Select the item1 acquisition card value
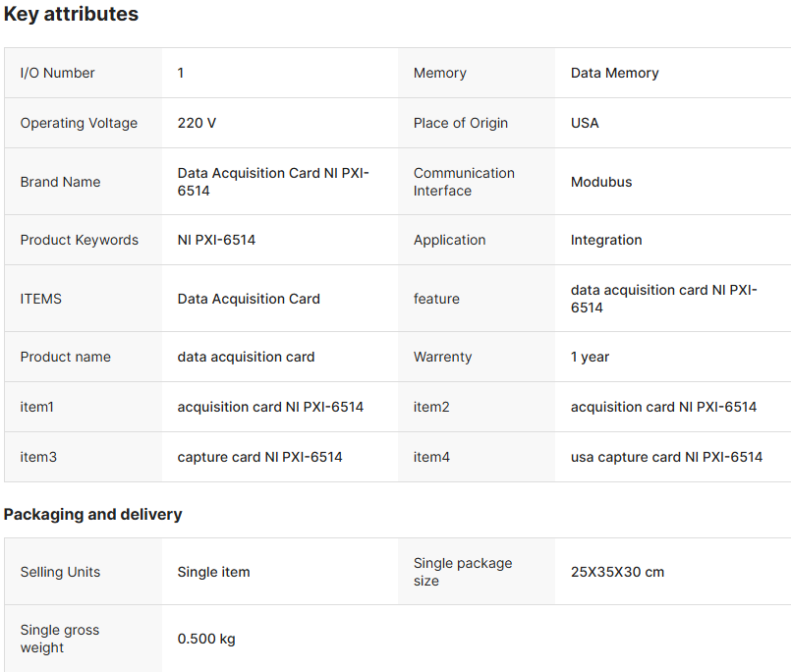This screenshot has width=791, height=672. pyautogui.click(x=270, y=407)
